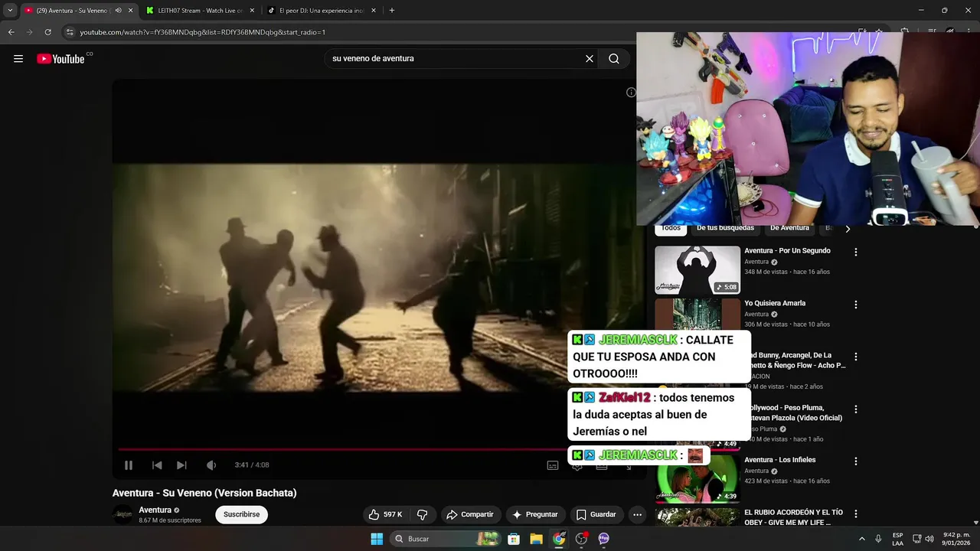Open the tab search dropdown arrow
980x551 pixels.
[10, 11]
